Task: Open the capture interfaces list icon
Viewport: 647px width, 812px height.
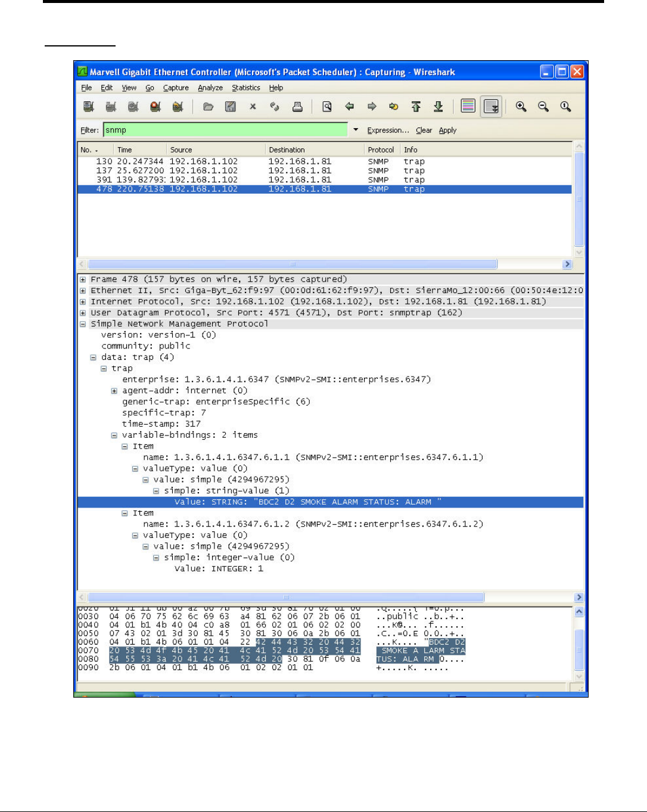Action: point(89,107)
